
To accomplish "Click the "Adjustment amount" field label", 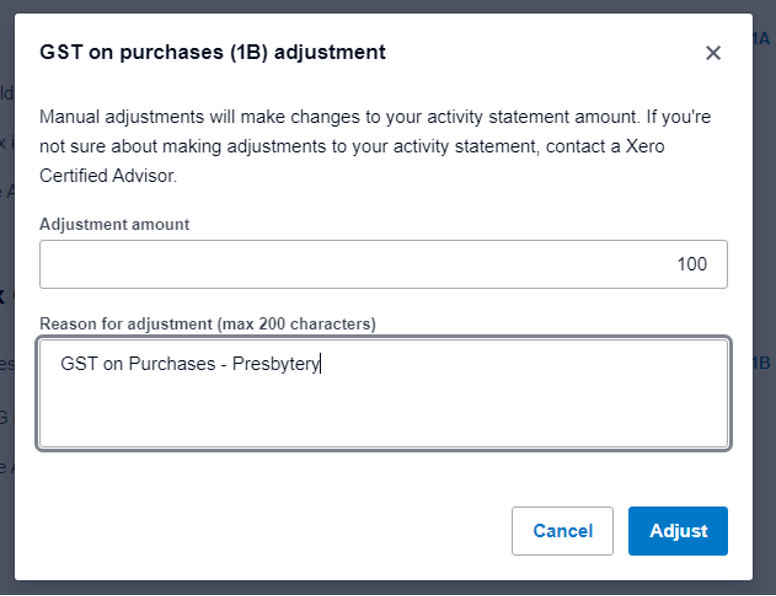I will pos(114,224).
